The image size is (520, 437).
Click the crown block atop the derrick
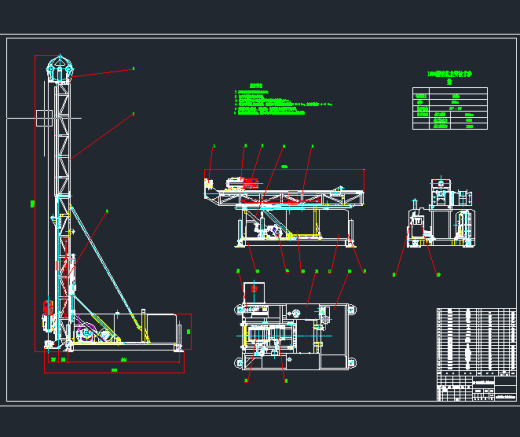60,68
